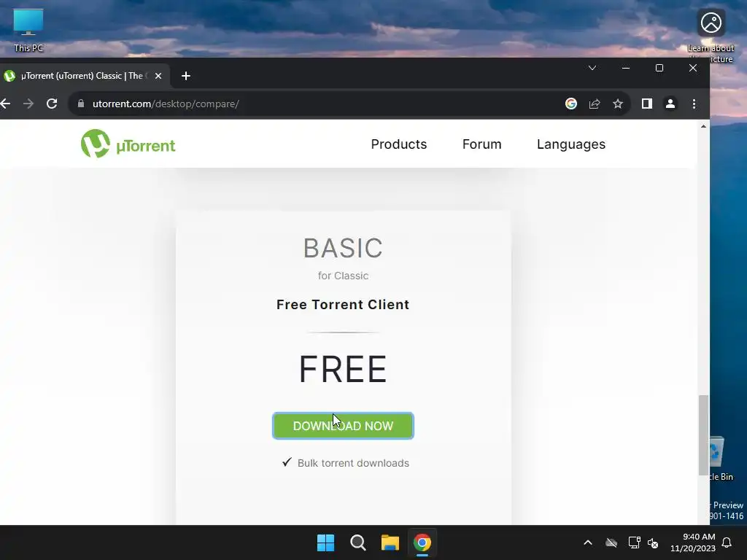Viewport: 747px width, 560px height.
Task: Close the uTorrent Classic tab
Action: tap(158, 76)
